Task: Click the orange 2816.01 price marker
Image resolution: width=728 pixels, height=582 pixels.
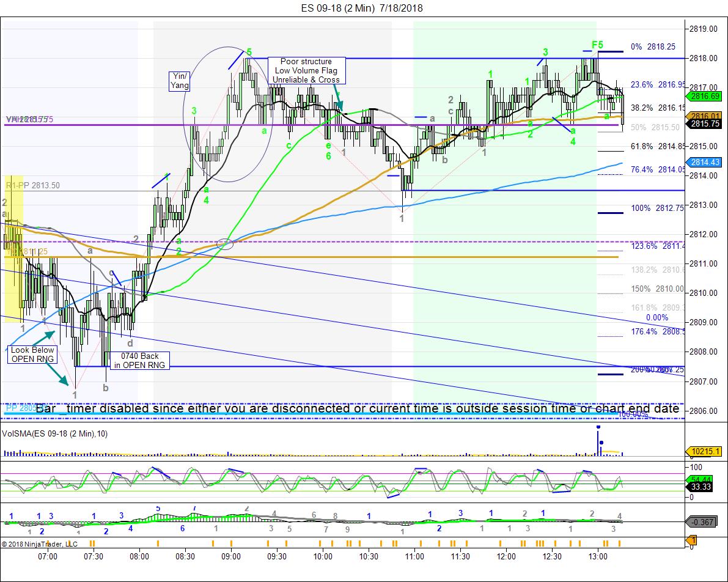Action: pos(704,116)
